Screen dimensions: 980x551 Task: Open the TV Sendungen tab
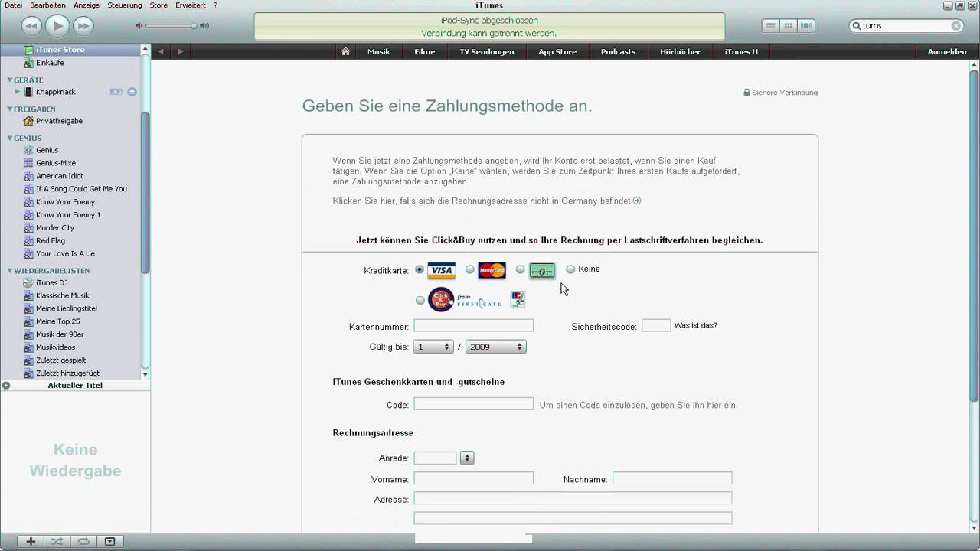(x=487, y=52)
